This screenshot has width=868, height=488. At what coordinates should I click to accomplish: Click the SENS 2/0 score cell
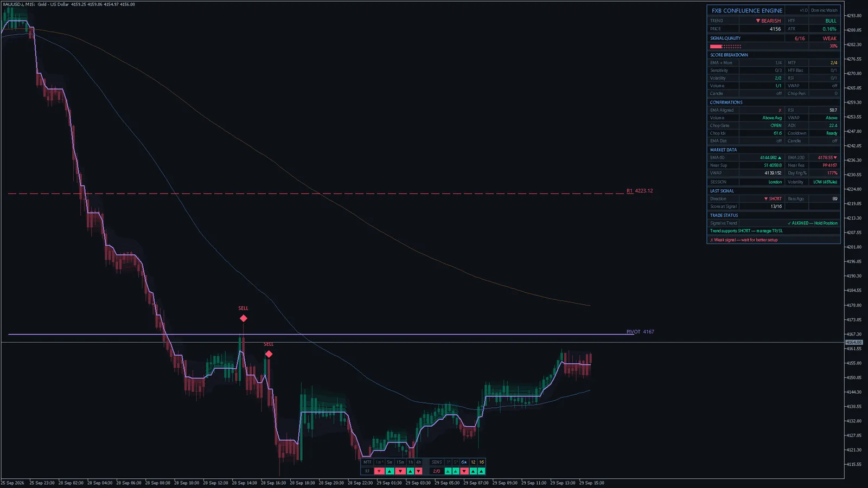coord(437,471)
